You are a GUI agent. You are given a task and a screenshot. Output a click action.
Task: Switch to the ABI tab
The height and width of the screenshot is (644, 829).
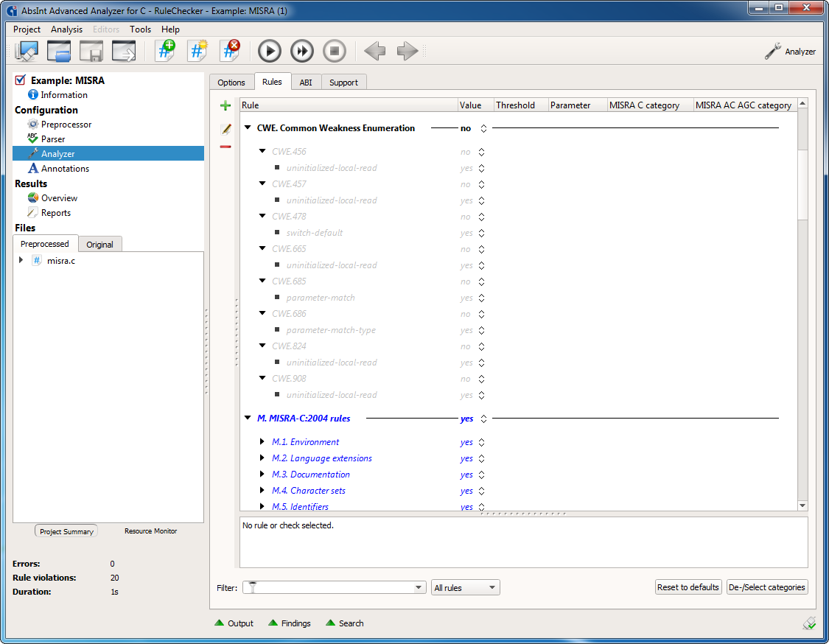306,83
